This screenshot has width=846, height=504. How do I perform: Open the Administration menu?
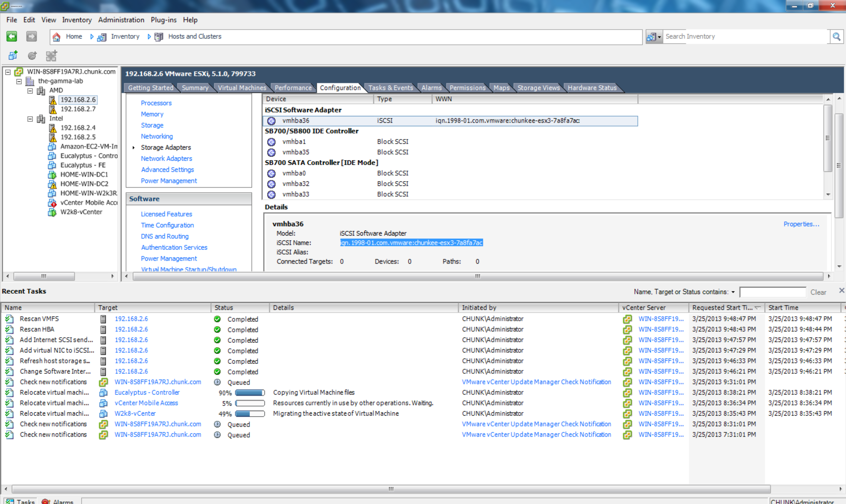pos(121,20)
